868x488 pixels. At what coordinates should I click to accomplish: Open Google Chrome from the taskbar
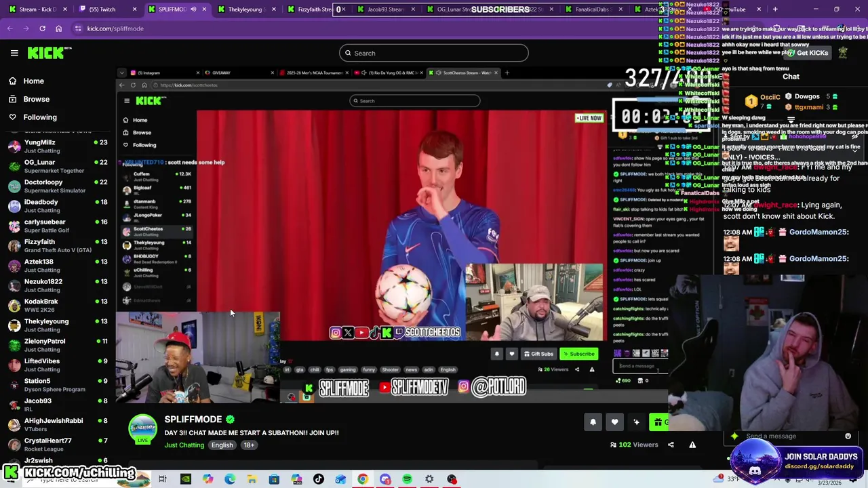coord(363,479)
